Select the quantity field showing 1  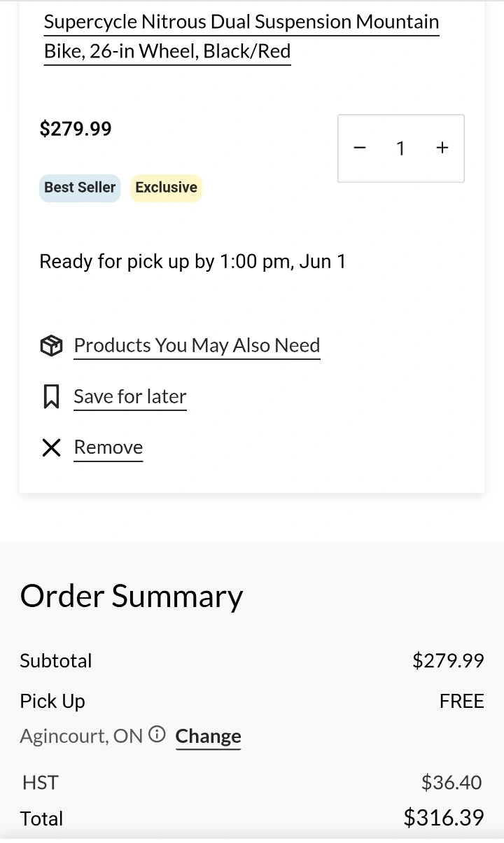pos(400,148)
